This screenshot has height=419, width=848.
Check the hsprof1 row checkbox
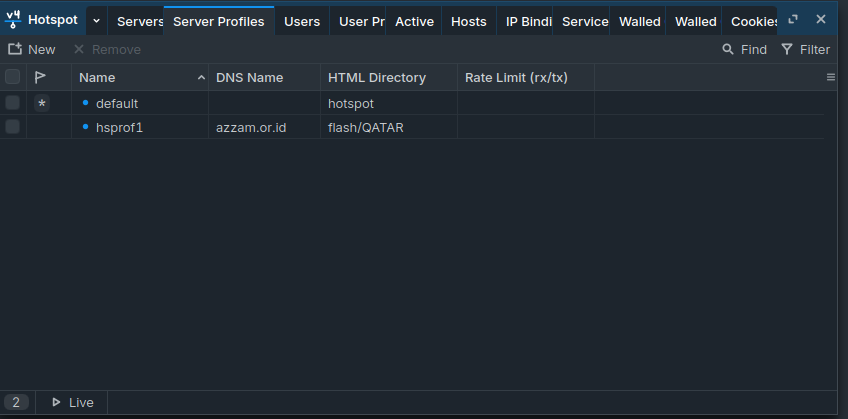pyautogui.click(x=12, y=127)
